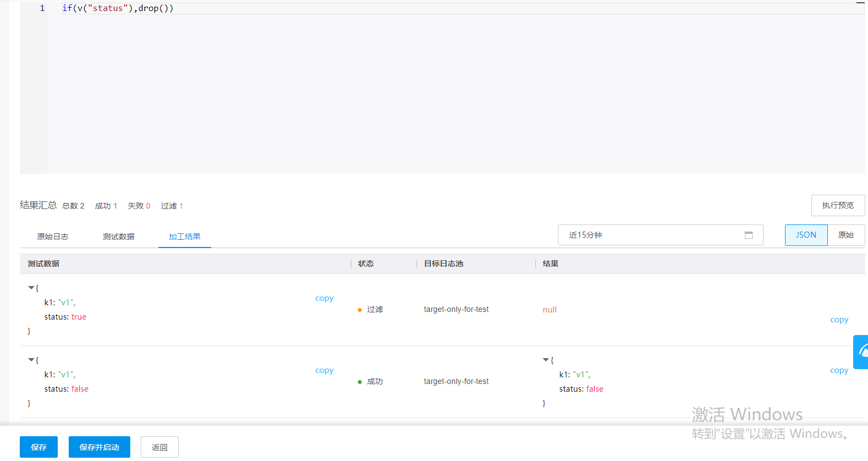Viewport: 868px width, 461px height.
Task: Click the 过滤 1 summary count
Action: coord(172,206)
